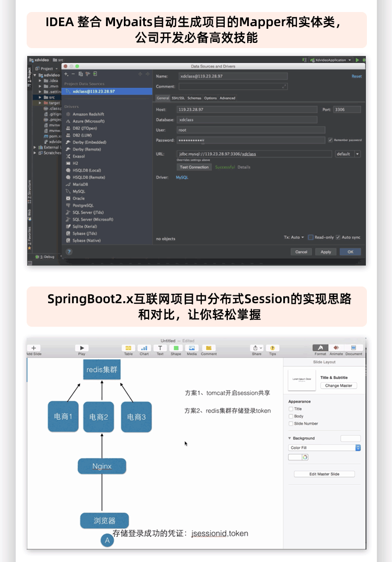The image size is (392, 562).
Task: Select the MariaDB driver
Action: point(80,184)
